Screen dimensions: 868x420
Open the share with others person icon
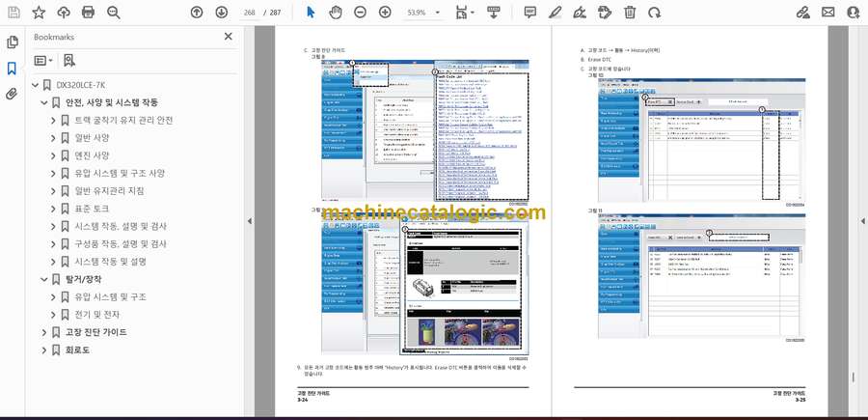pyautogui.click(x=854, y=13)
